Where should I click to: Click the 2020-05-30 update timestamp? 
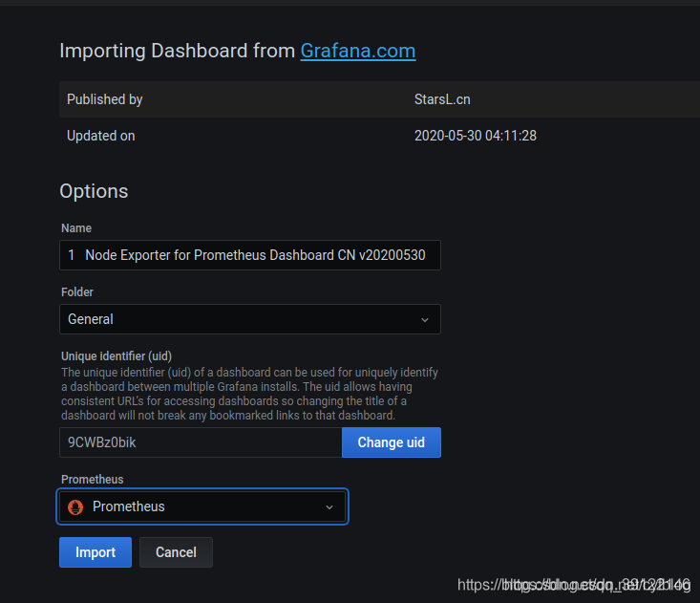tap(475, 136)
